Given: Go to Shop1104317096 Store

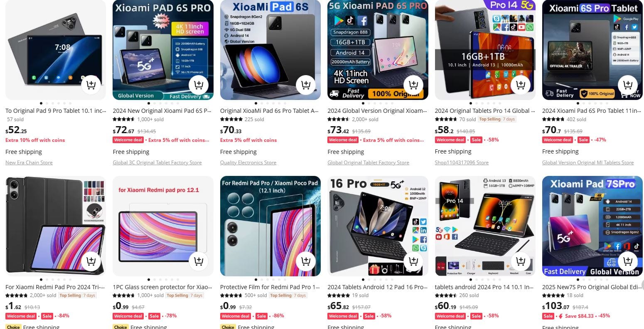Looking at the screenshot, I should point(462,163).
